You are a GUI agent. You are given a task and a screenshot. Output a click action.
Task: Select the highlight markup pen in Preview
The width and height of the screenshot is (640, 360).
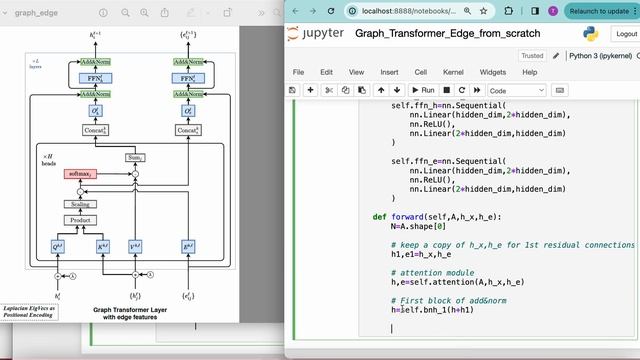click(x=191, y=13)
